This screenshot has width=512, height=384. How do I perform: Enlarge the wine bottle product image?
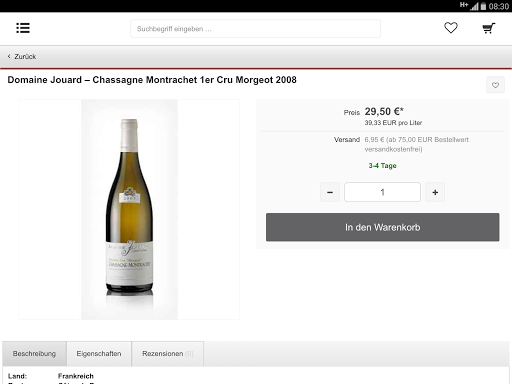click(x=129, y=209)
